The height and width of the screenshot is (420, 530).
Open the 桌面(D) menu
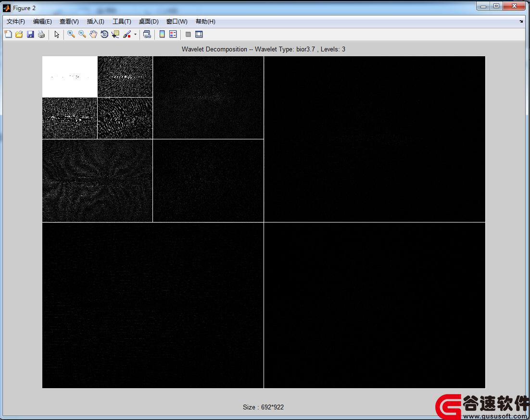click(x=149, y=22)
